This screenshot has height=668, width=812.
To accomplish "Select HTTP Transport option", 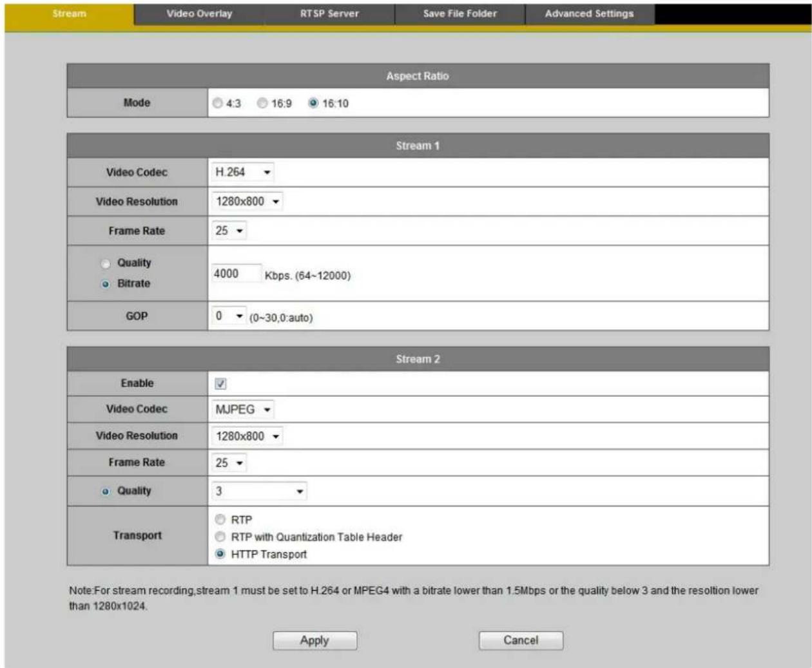I will click(220, 554).
